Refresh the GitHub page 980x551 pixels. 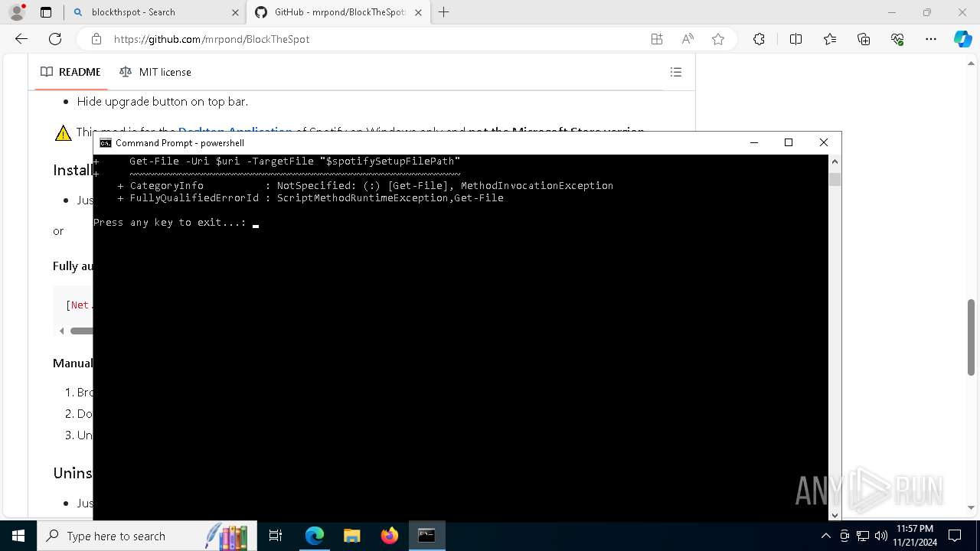55,39
